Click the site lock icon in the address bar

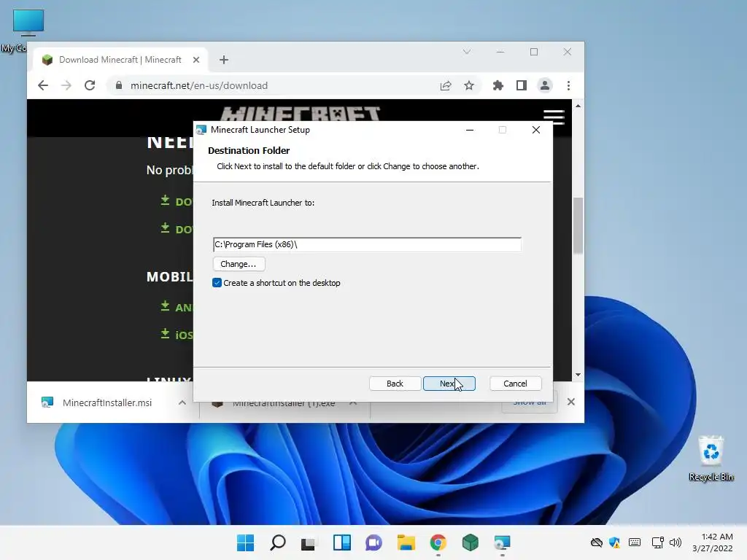pos(119,86)
